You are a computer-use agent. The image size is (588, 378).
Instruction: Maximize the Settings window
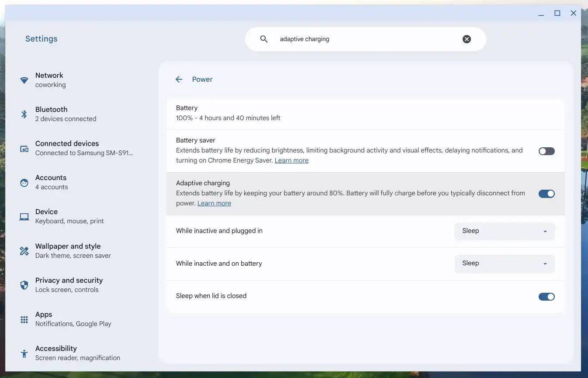557,14
